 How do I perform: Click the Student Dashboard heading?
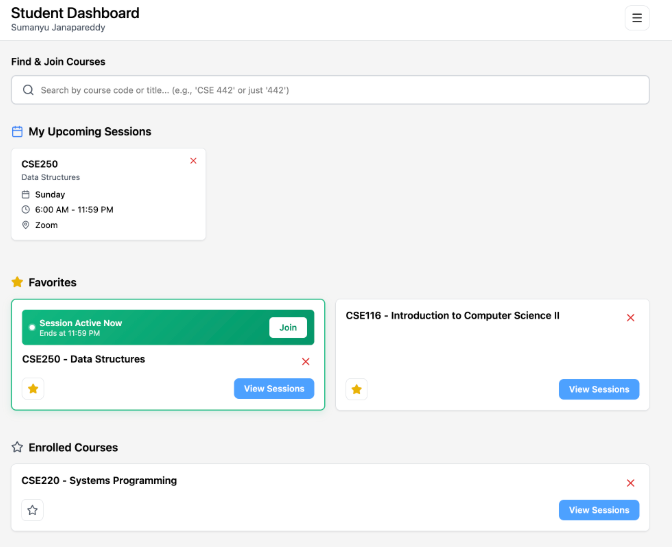75,13
